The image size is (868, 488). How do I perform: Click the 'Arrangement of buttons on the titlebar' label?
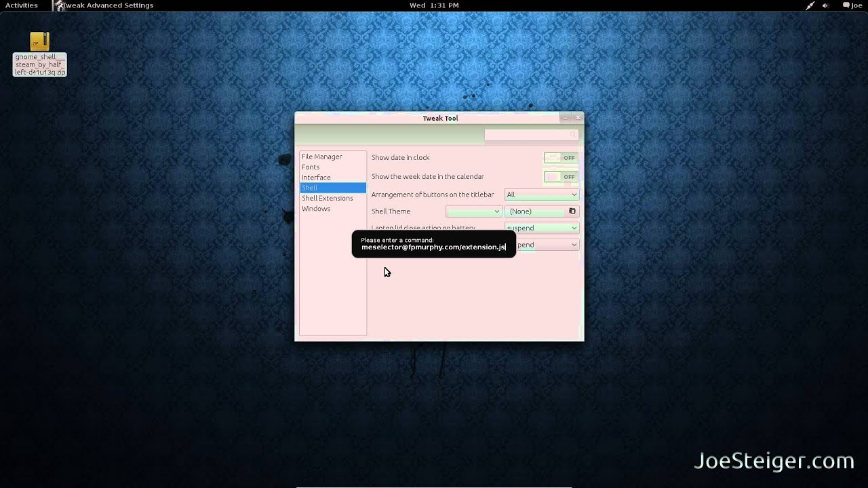(x=433, y=195)
